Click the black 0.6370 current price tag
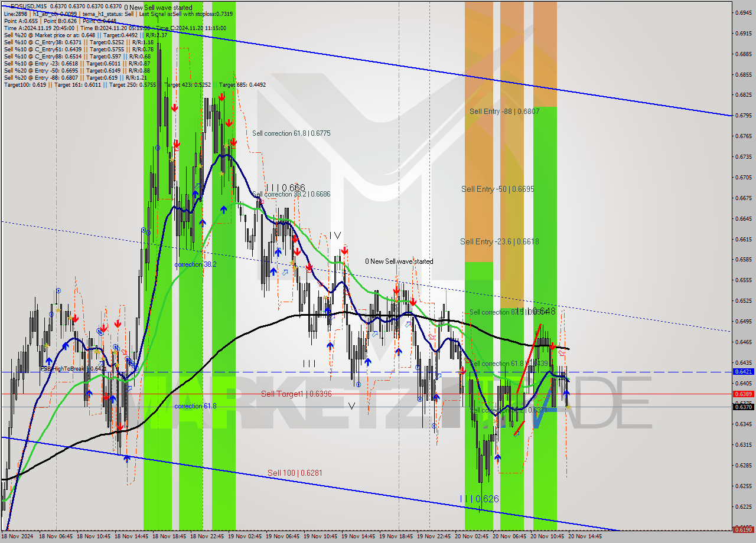756x543 pixels. pos(742,407)
